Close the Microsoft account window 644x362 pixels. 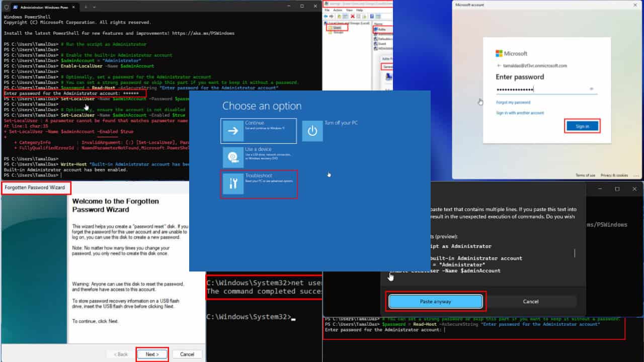(x=635, y=4)
